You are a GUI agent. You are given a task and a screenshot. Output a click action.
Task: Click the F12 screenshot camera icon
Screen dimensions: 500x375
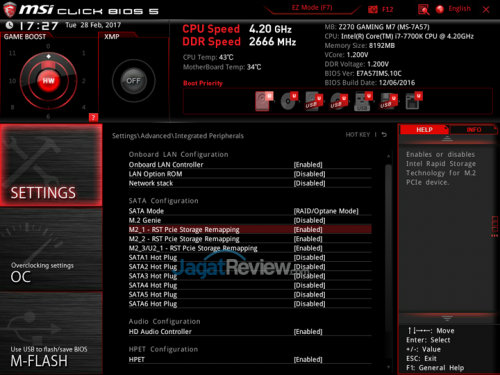click(x=373, y=9)
